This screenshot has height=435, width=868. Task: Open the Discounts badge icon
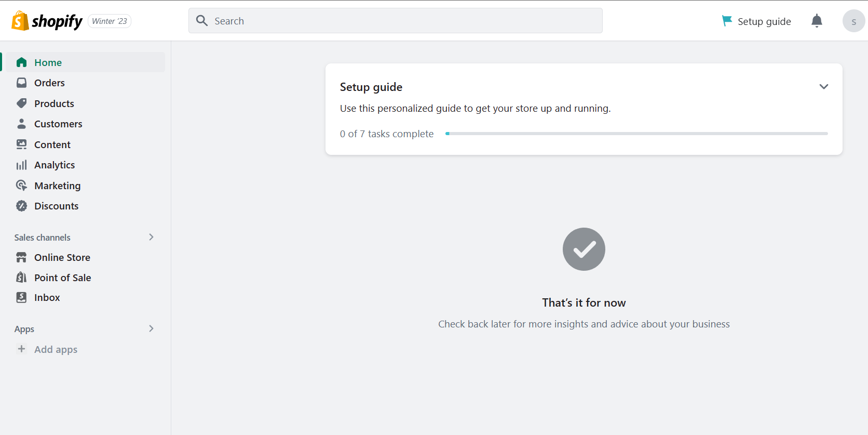[x=21, y=206]
